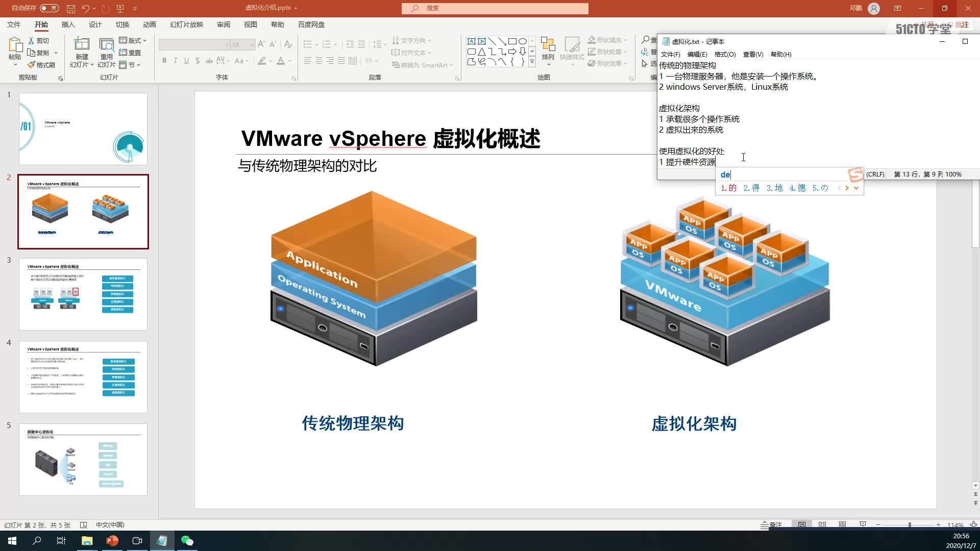Click the 重置 Reset slide button
Viewport: 980px width, 551px height.
coord(130,53)
